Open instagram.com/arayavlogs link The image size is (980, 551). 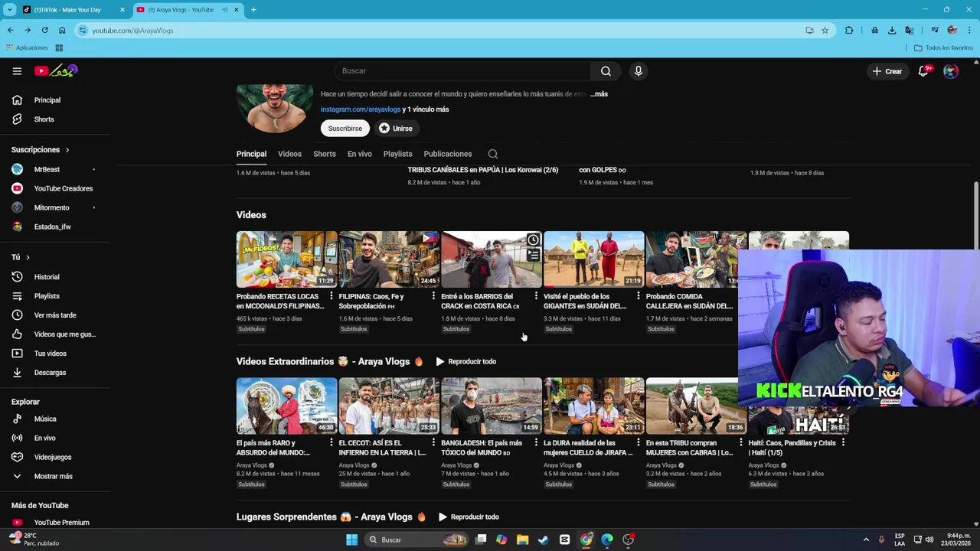[x=361, y=109]
